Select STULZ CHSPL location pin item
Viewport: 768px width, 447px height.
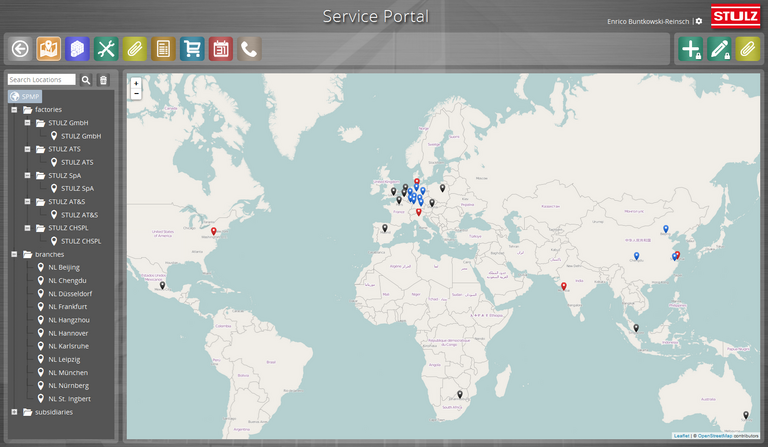click(x=76, y=241)
